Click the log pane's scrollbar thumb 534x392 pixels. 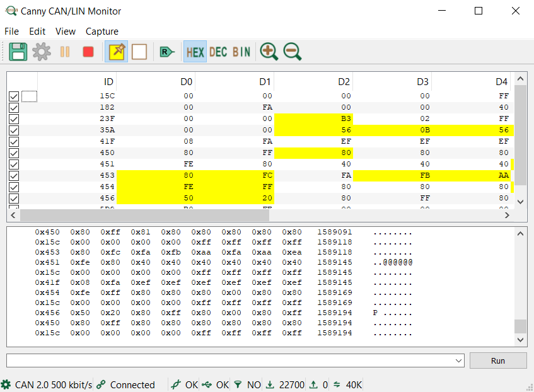point(520,326)
